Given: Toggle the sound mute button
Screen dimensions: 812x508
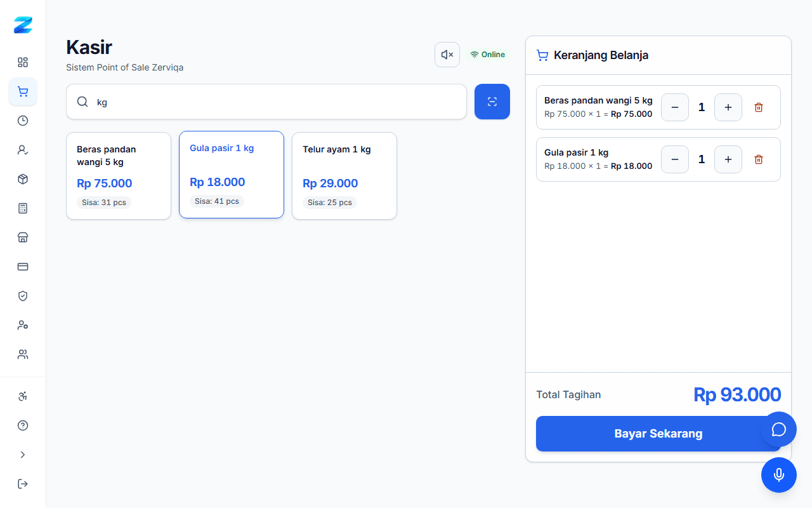Looking at the screenshot, I should tap(447, 55).
